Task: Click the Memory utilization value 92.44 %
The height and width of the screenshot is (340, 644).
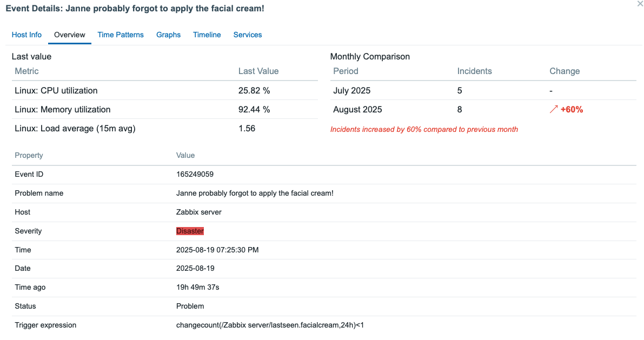Action: tap(254, 110)
